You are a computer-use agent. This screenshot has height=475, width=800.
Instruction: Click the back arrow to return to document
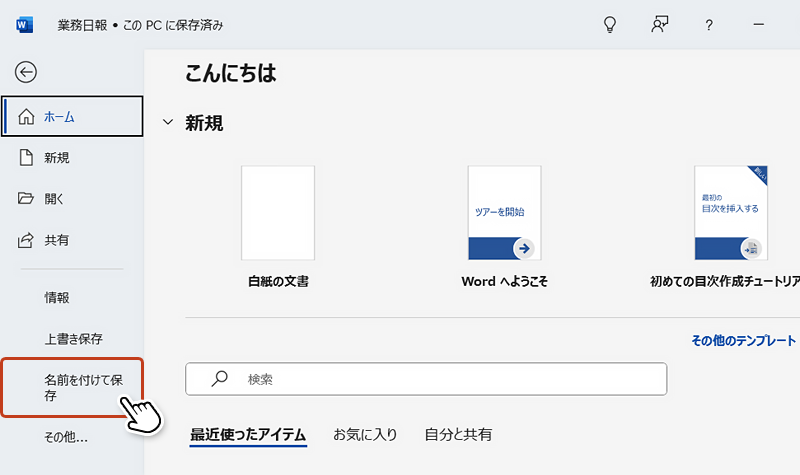tap(26, 72)
